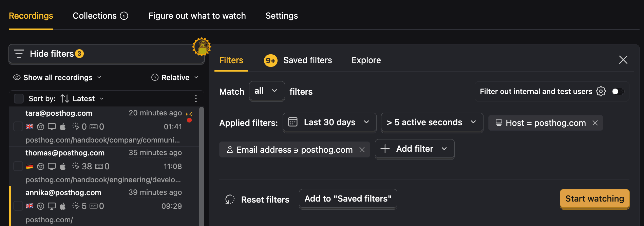The height and width of the screenshot is (226, 644).
Task: Click the click-count icon in annika's row
Action: (x=76, y=206)
